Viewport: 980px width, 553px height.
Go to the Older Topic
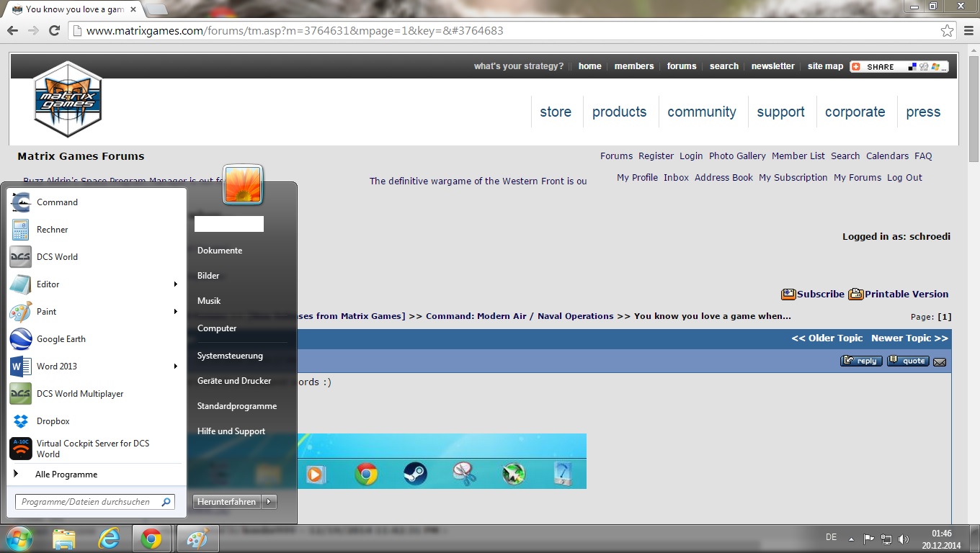click(827, 338)
